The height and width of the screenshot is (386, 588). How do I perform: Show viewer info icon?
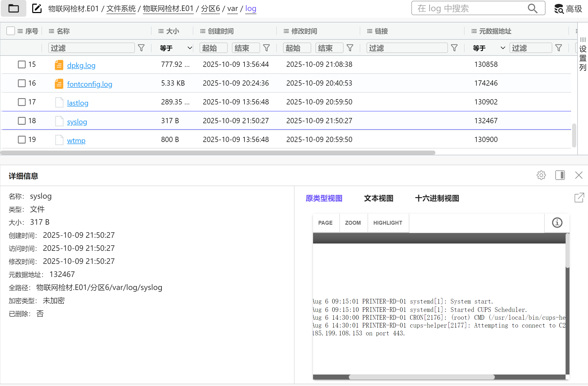557,223
